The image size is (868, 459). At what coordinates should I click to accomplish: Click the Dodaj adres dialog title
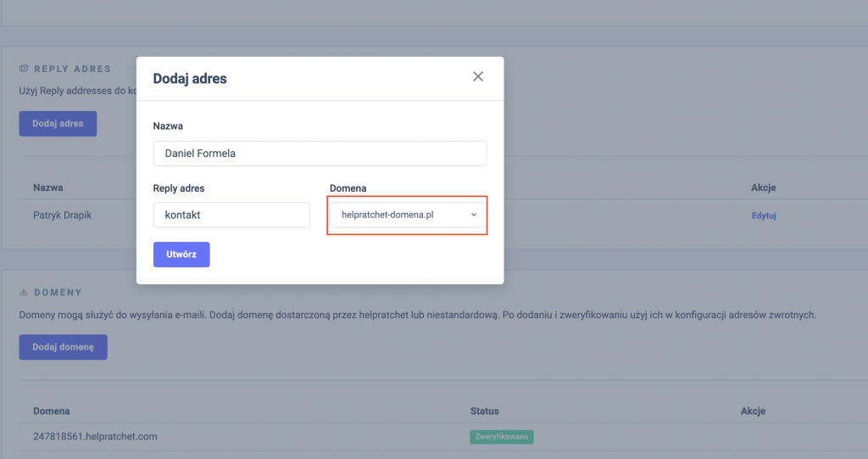[x=190, y=79]
